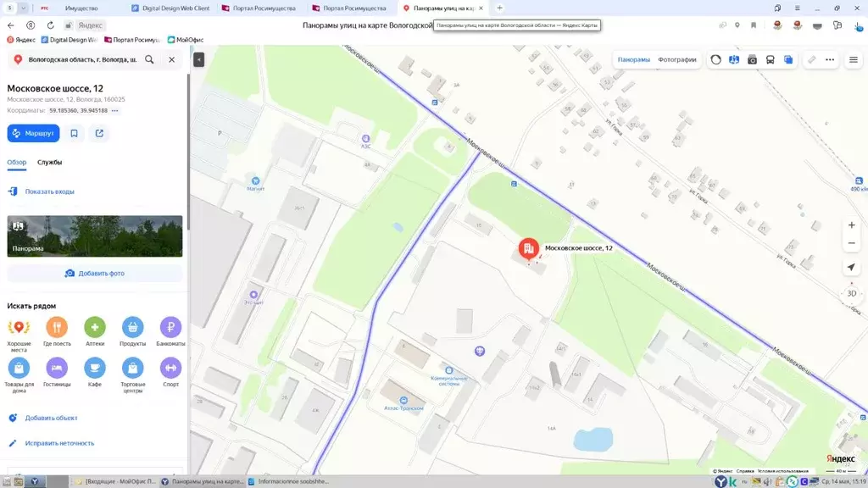Open coordinates more-options dots
The image size is (868, 488).
pyautogui.click(x=114, y=111)
